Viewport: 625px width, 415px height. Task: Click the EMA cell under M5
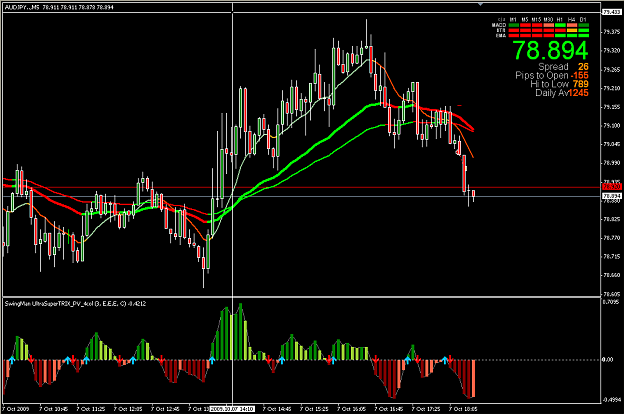click(x=525, y=35)
